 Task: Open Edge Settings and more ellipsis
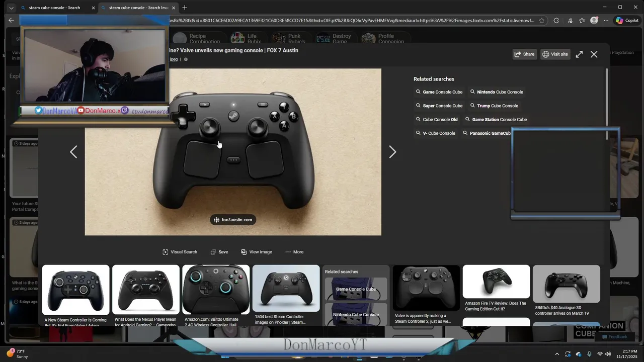click(x=606, y=21)
